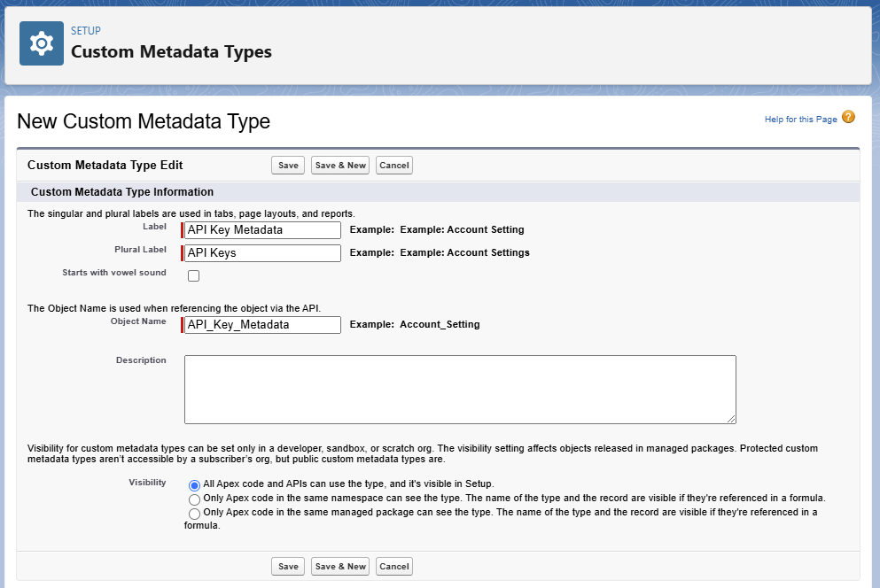The image size is (880, 588).
Task: Select the All Apex code and APIs visibility option
Action: 194,485
